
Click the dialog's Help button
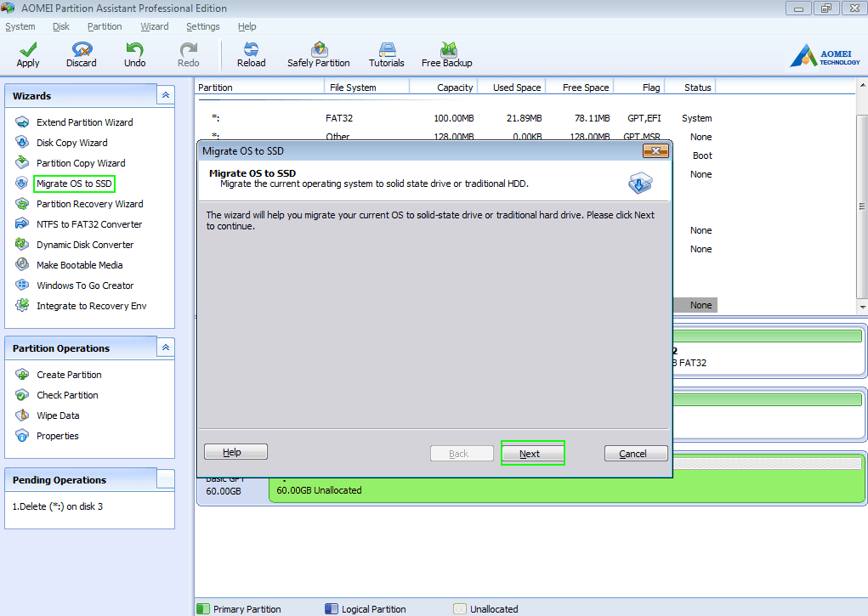(235, 452)
